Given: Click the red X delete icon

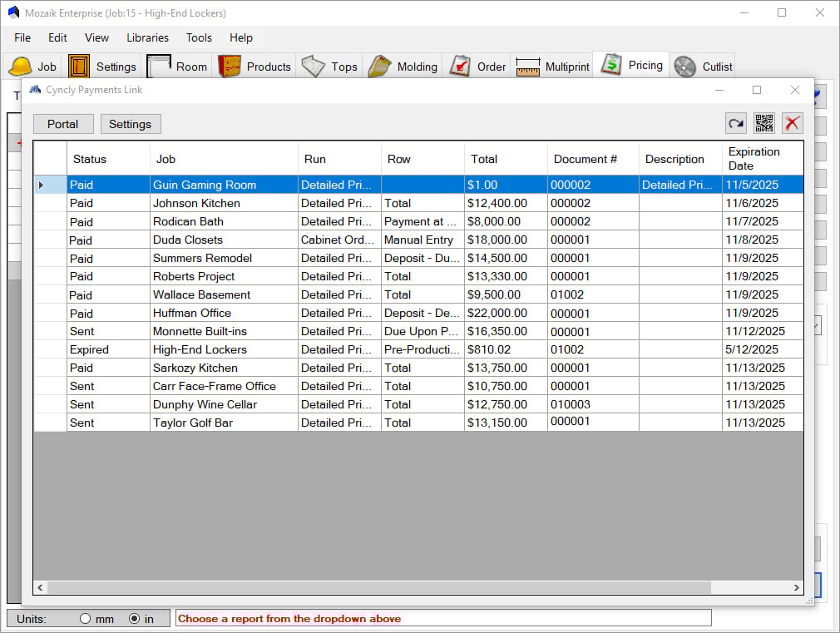Looking at the screenshot, I should click(x=793, y=123).
